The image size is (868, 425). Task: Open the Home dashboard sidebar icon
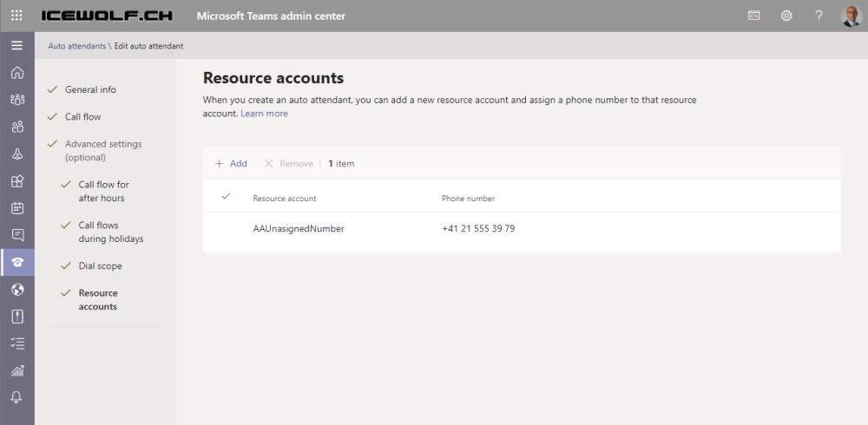click(17, 73)
